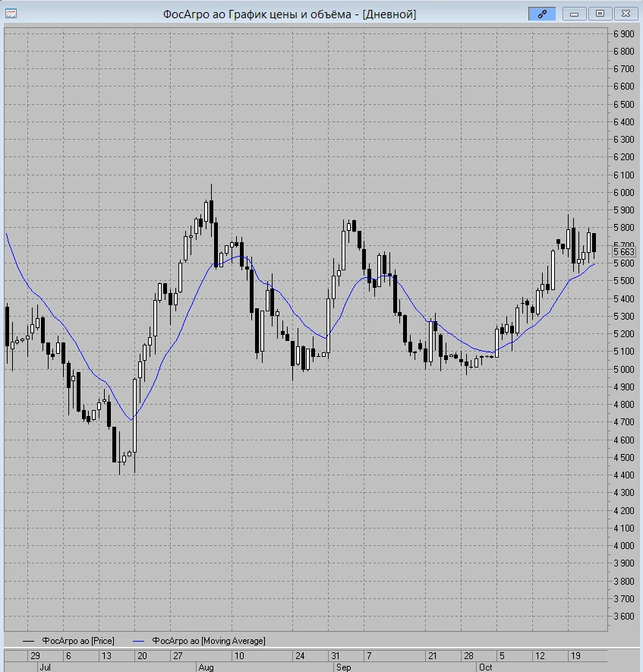Click the current price marker '5 663'
Viewport: 643px width, 672px height.
click(x=623, y=251)
